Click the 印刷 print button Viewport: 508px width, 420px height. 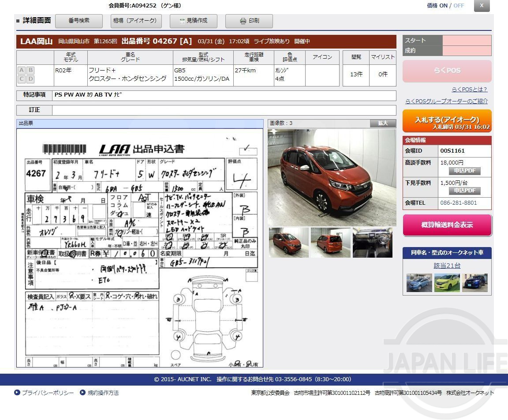click(249, 21)
